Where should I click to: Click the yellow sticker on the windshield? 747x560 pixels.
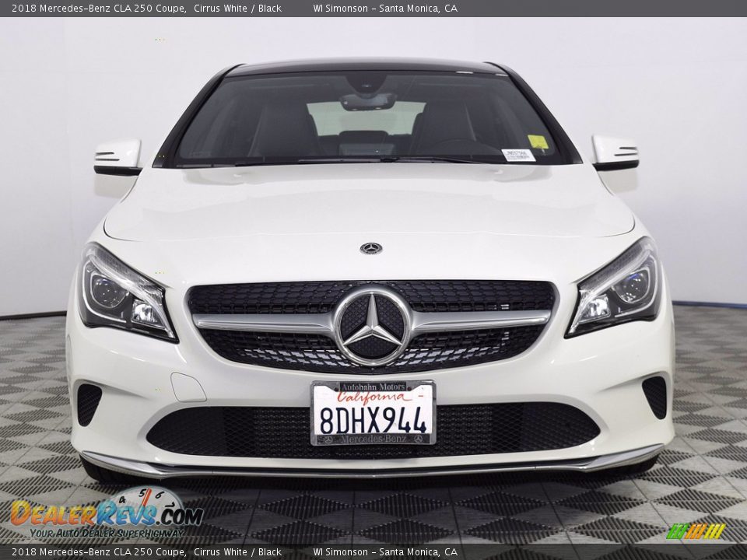click(537, 142)
